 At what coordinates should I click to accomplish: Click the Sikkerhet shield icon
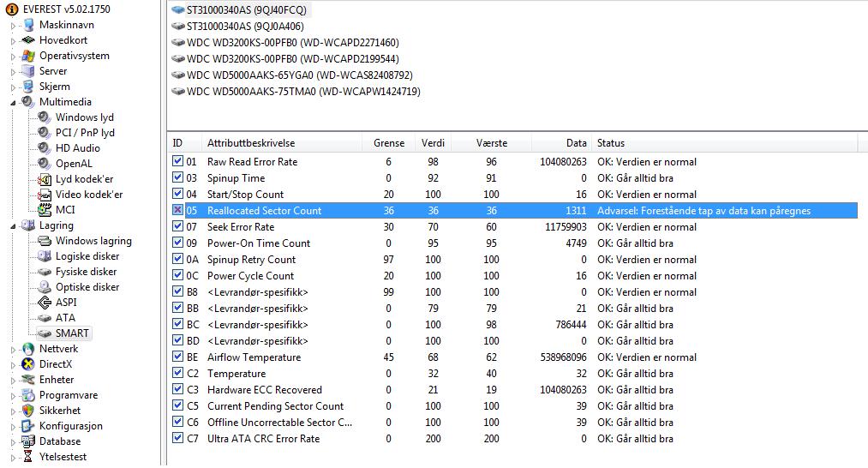27,411
